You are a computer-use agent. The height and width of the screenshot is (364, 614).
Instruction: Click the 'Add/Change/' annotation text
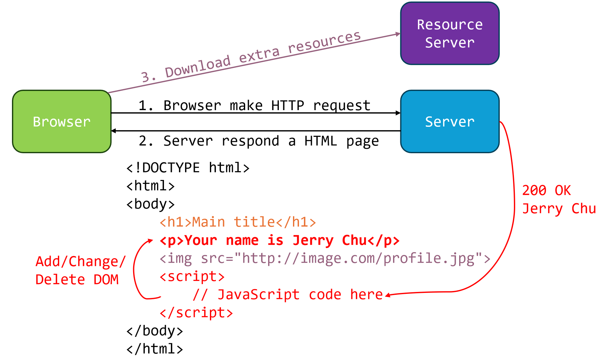81,261
